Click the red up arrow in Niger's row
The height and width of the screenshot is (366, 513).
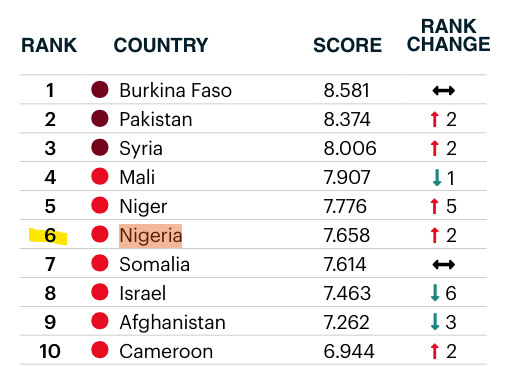click(434, 206)
